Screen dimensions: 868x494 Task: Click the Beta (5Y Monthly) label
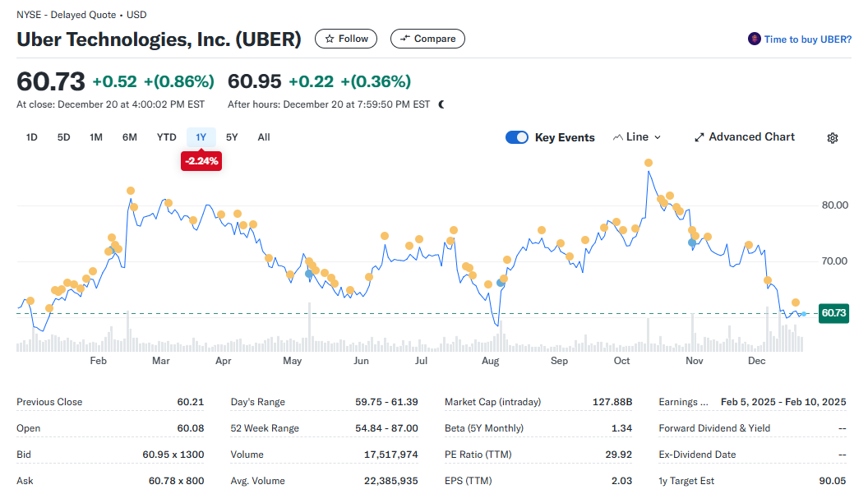[484, 428]
